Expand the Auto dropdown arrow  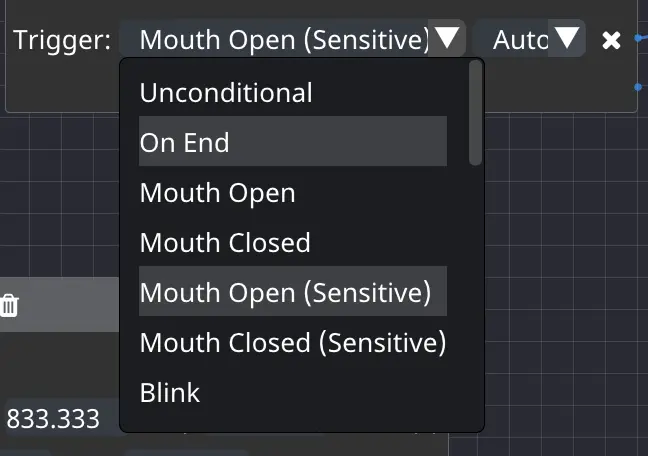click(567, 38)
